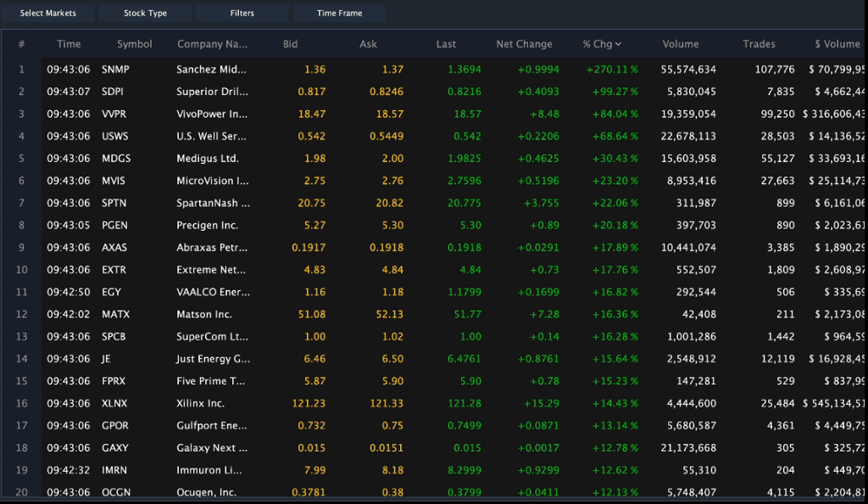Click XLNX net change +15.29
868x504 pixels.
[542, 403]
